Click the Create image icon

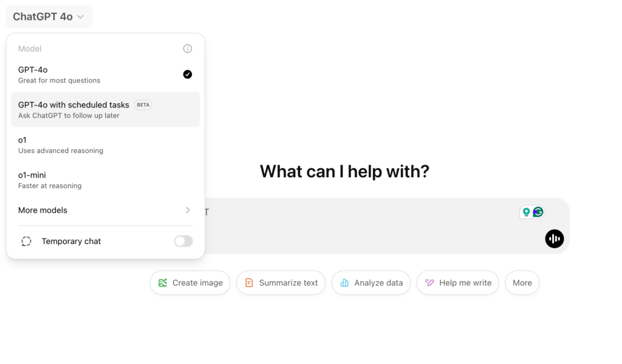click(x=162, y=283)
